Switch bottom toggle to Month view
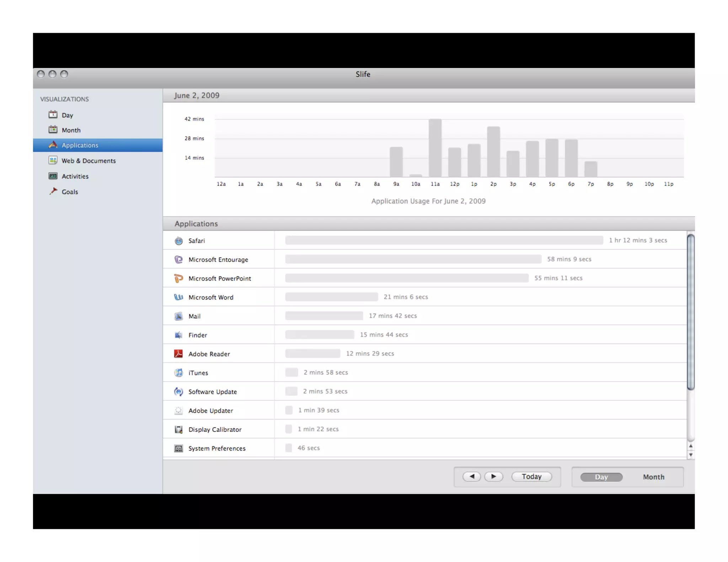 (653, 477)
